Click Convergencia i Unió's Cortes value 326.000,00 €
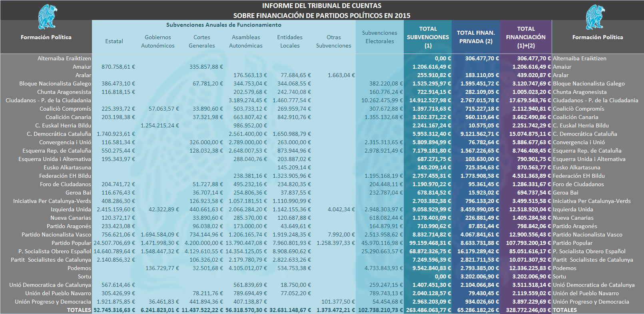Viewport: 644px width, 314px height. (x=206, y=142)
